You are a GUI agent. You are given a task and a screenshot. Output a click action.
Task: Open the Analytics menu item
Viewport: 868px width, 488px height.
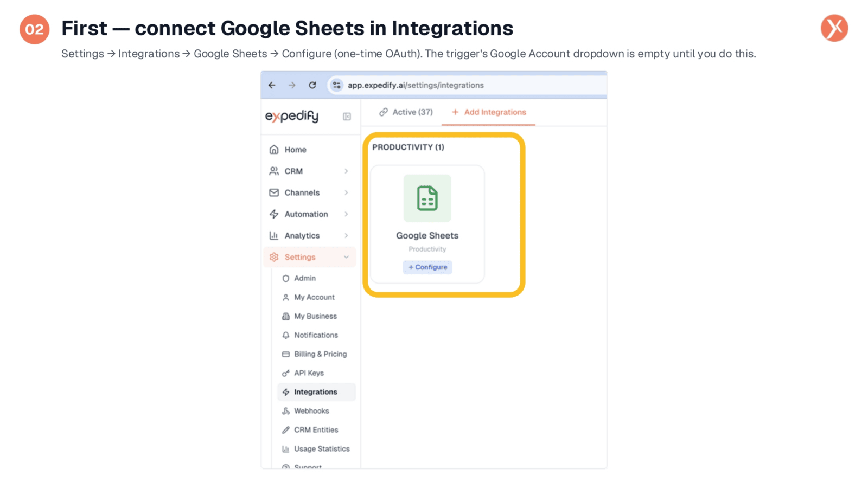click(310, 236)
